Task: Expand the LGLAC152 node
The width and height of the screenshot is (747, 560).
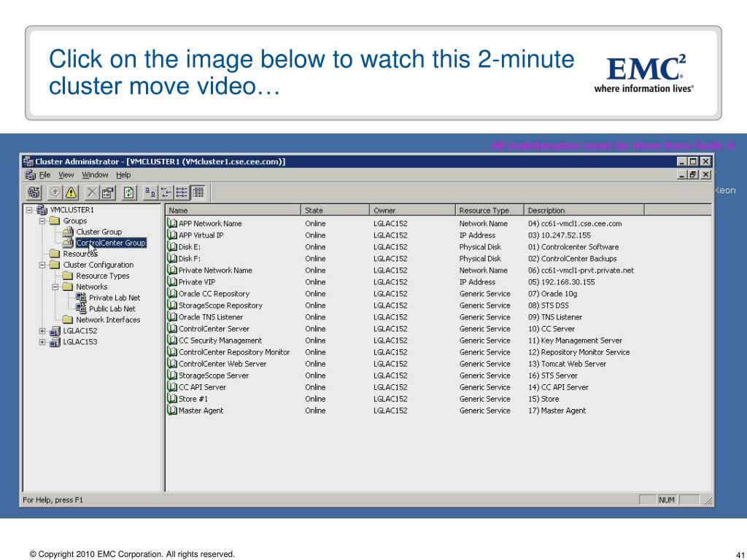Action: pyautogui.click(x=42, y=330)
